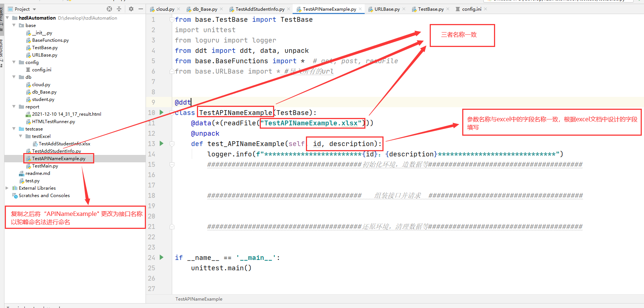Select URLBase.py in project tree
This screenshot has width=644, height=308.
tap(45, 55)
